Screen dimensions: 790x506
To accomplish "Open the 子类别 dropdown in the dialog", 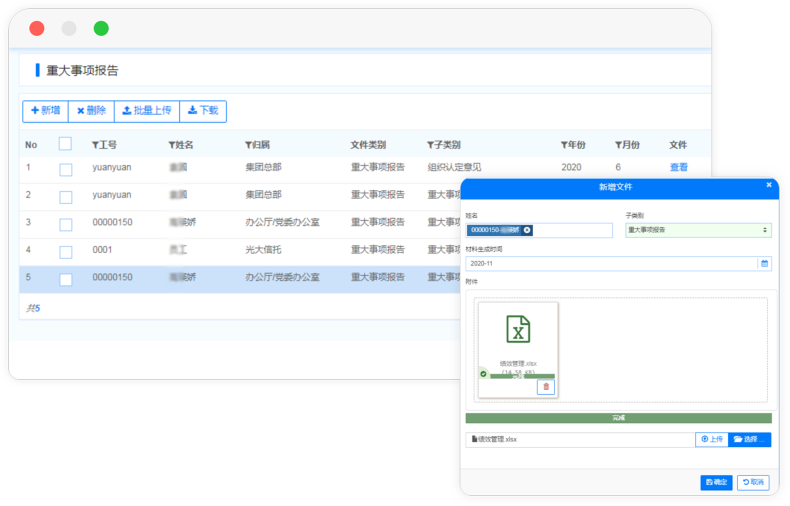I will point(698,230).
